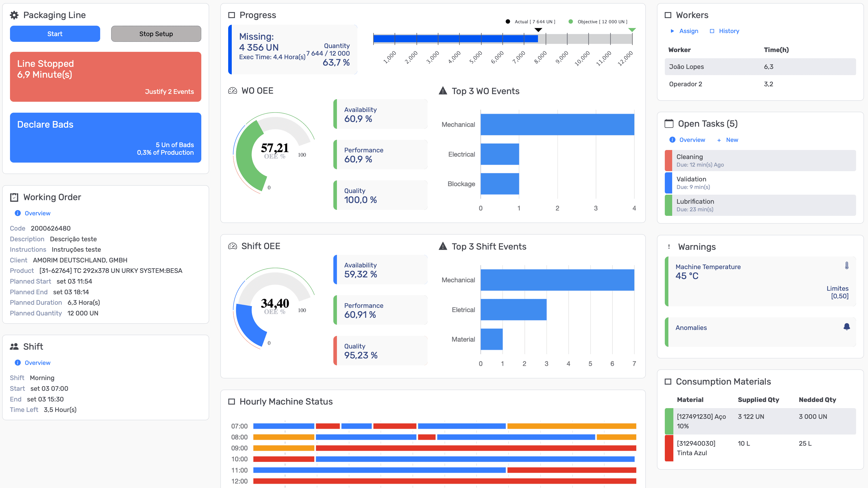
Task: Click the 12:00 hourly status row
Action: click(x=444, y=481)
